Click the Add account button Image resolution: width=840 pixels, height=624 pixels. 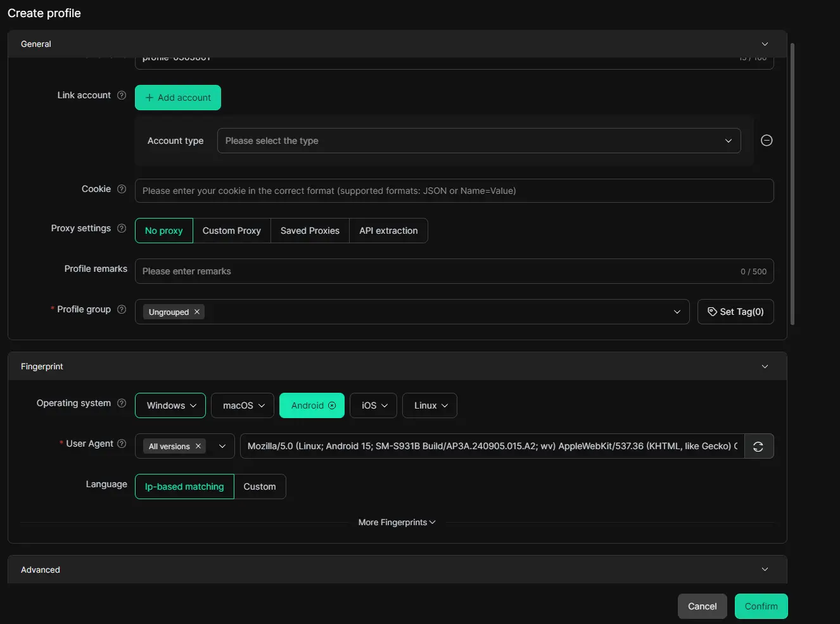point(178,98)
